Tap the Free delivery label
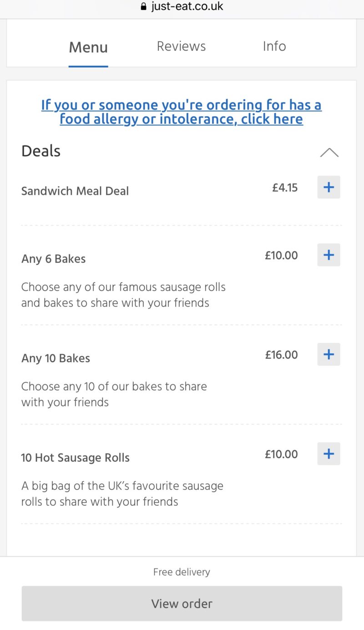This screenshot has height=630, width=364. (x=182, y=572)
